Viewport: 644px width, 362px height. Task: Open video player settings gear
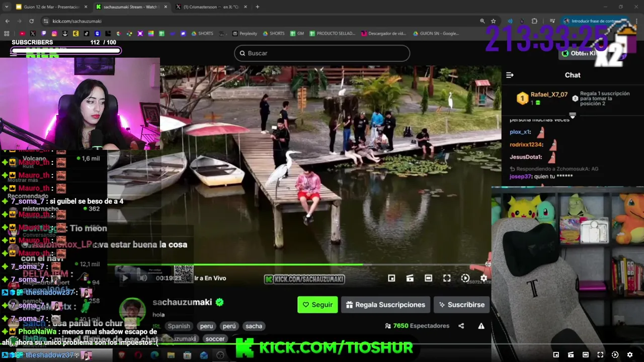click(x=484, y=278)
